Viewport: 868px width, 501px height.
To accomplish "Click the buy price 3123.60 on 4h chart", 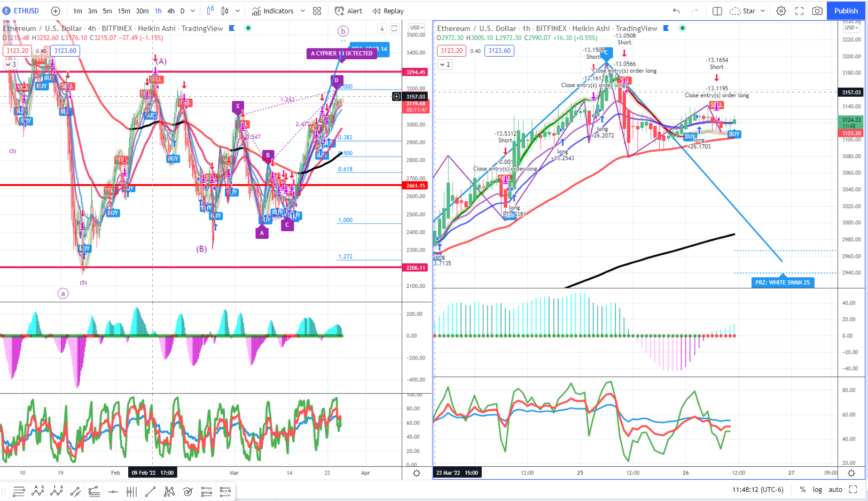I will click(65, 51).
